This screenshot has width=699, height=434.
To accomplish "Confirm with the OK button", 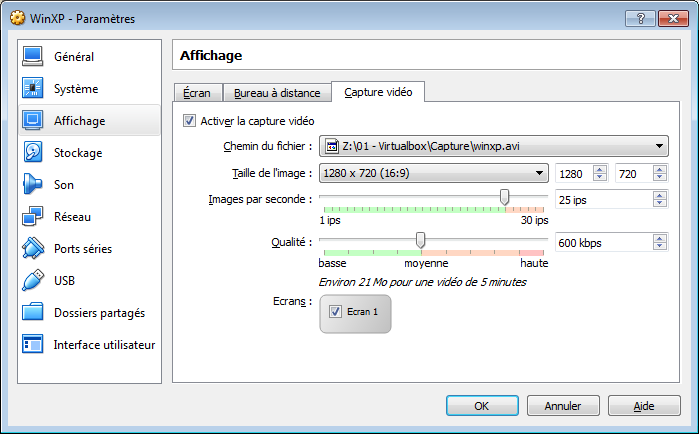I will [x=481, y=406].
